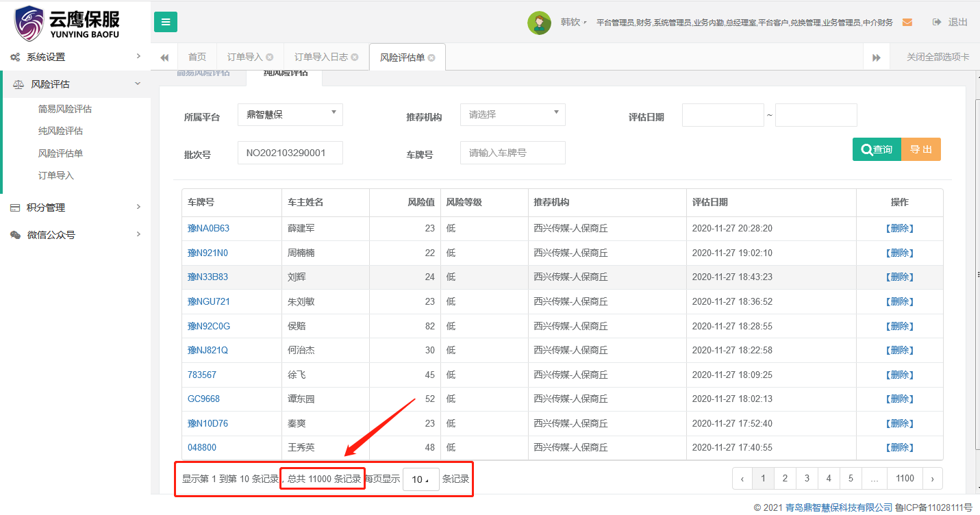This screenshot has height=515, width=980.
Task: Expand the 积分管理 sidebar menu
Action: 75,208
